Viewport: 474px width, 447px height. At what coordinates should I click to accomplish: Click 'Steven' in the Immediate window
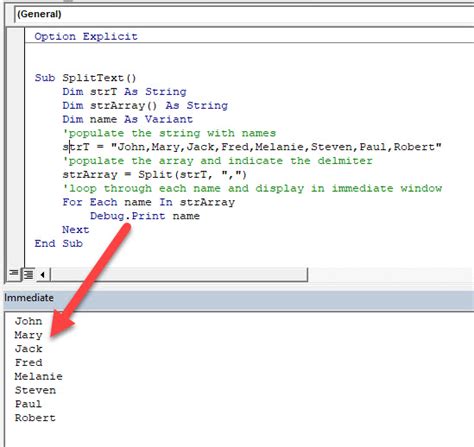point(35,390)
